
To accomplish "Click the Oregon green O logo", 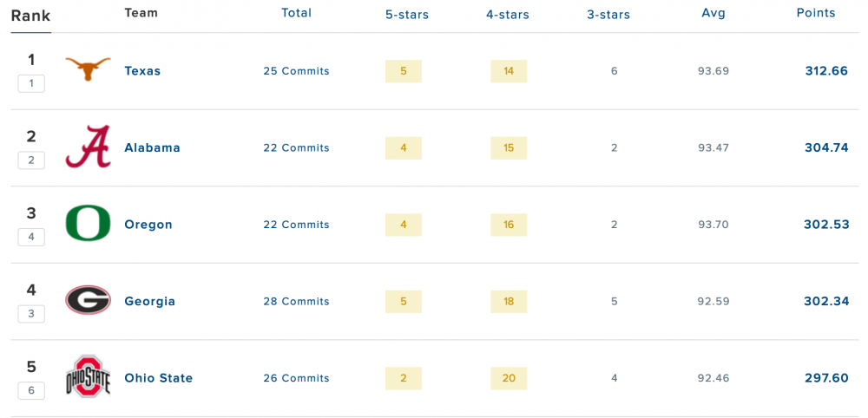I will 88,224.
